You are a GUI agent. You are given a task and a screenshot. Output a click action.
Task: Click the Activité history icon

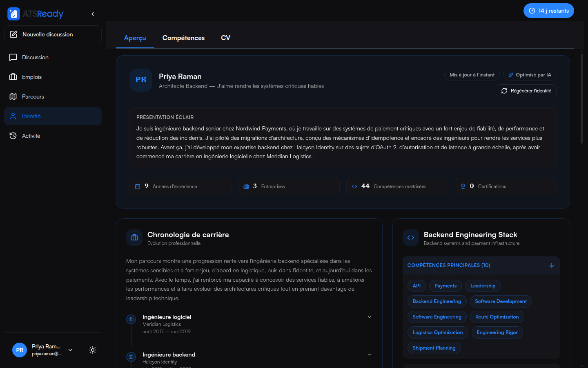(13, 136)
